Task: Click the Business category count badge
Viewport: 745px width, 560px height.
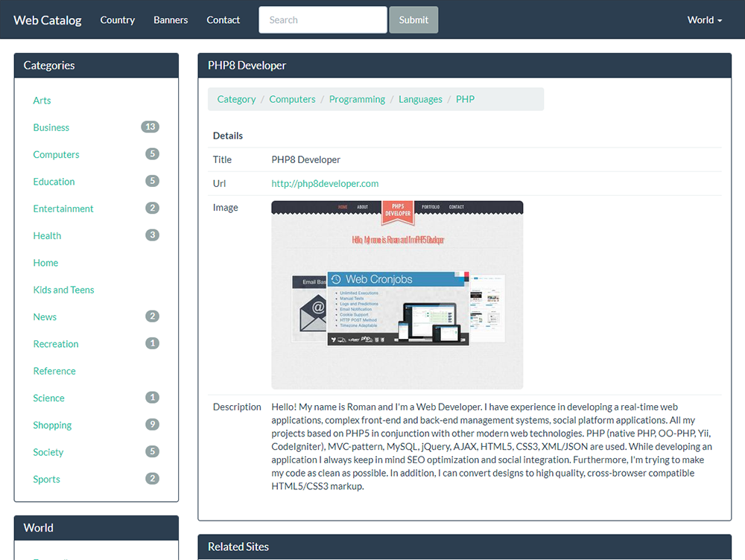Action: click(151, 127)
